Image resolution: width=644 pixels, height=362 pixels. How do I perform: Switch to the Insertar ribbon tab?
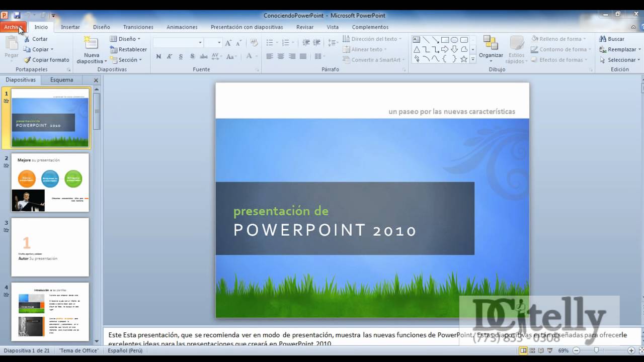click(x=70, y=27)
